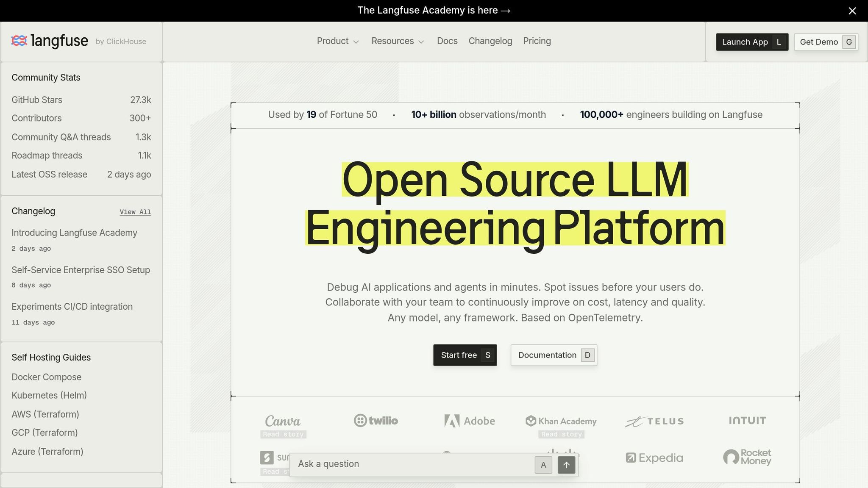Open the Canva customer logo
The image size is (868, 488).
point(283,421)
